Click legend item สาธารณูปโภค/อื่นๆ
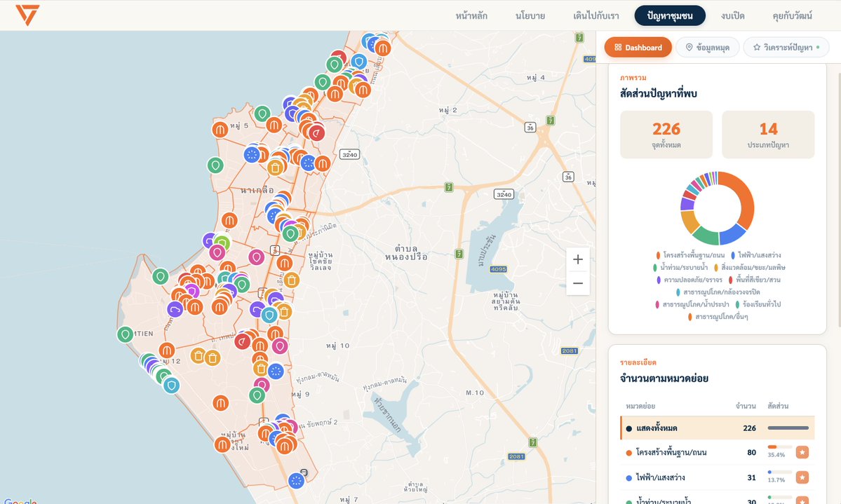This screenshot has width=841, height=504. [718, 316]
